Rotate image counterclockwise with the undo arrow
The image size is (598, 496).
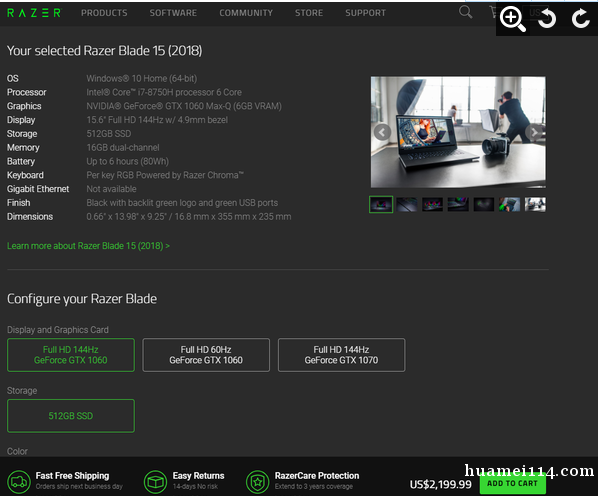pos(547,18)
